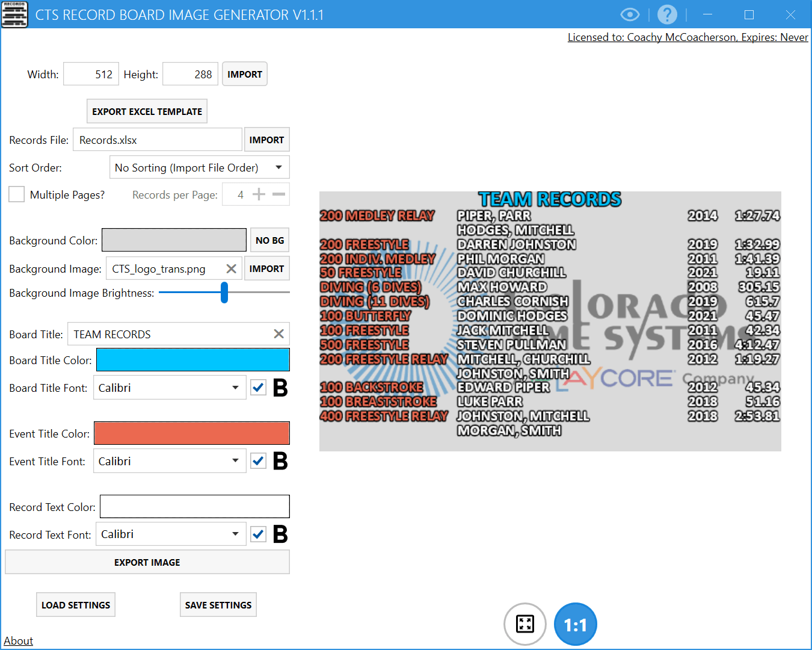
Task: Click the fit-to-view icon near the zoom control
Action: [x=524, y=624]
